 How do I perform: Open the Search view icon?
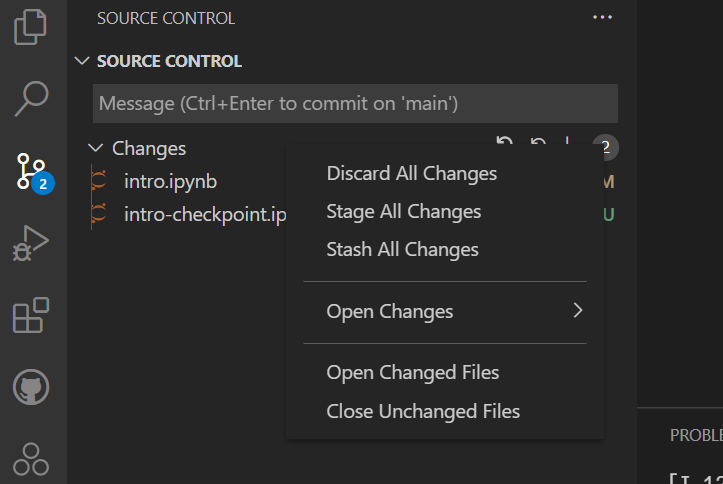pos(31,98)
